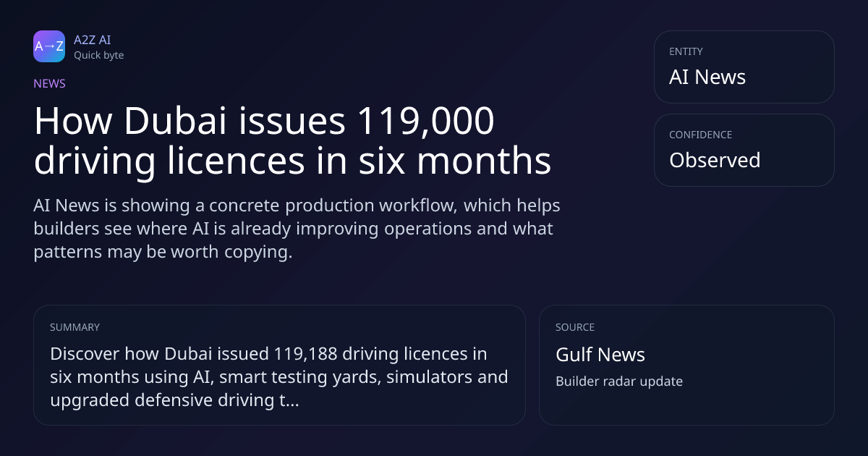Open the Dubai driving licences headline
Screen dimensions: 868x456
point(293,141)
